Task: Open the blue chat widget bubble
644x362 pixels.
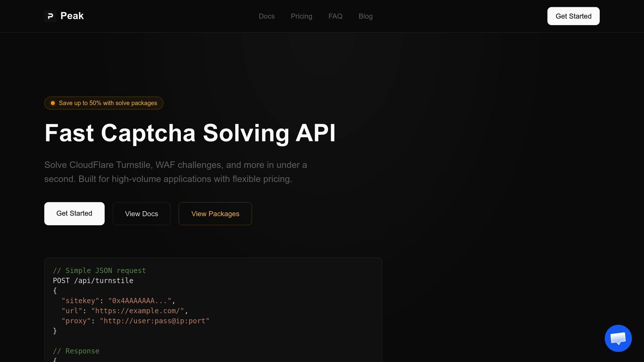Action: (618, 338)
